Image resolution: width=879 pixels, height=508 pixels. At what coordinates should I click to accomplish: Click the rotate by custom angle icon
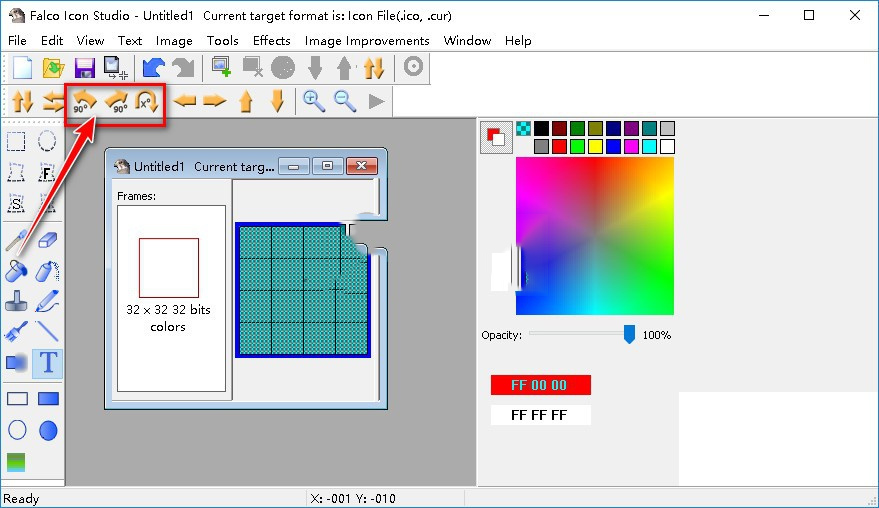click(x=148, y=101)
